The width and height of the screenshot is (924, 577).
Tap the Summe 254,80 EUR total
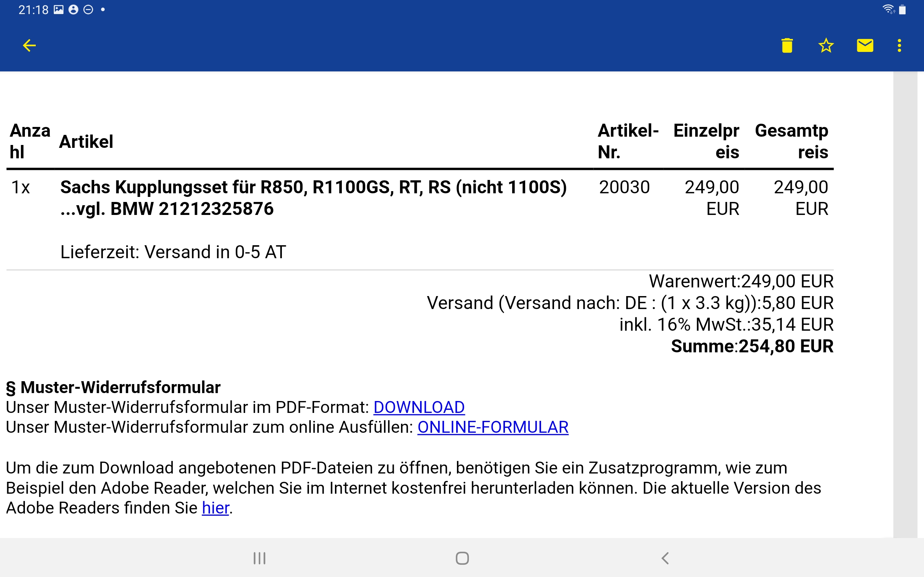click(752, 346)
